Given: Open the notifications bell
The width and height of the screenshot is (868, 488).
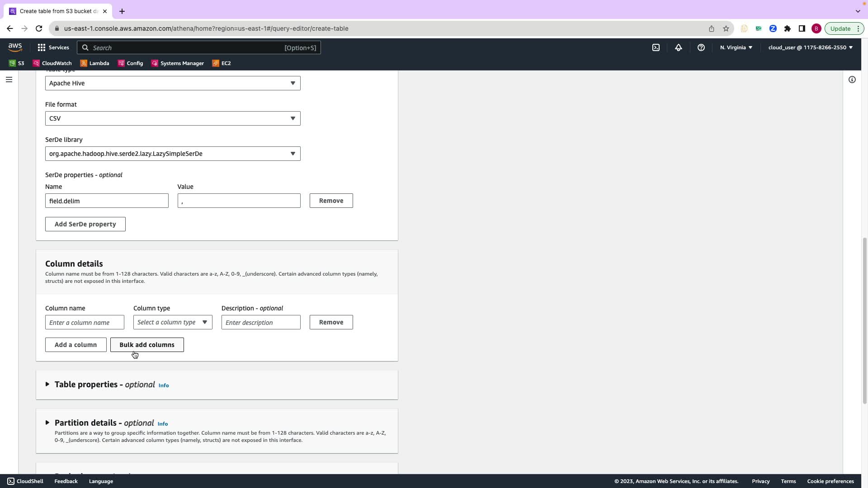Looking at the screenshot, I should [679, 47].
